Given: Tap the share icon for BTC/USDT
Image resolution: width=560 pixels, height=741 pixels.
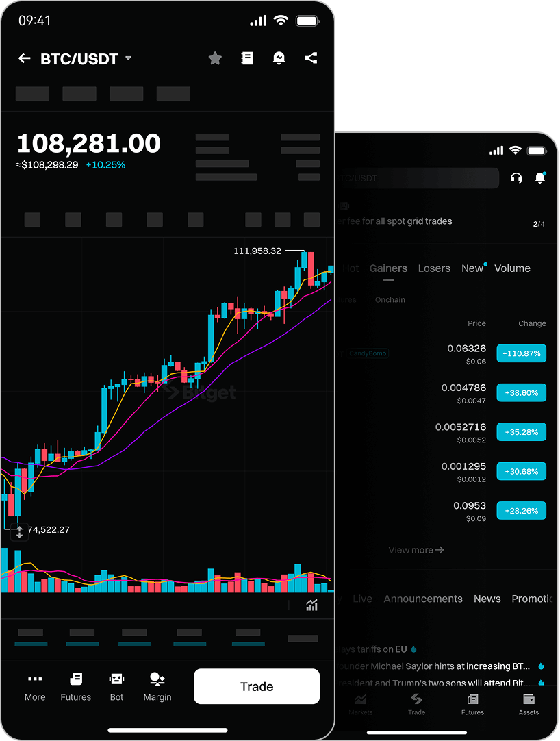Looking at the screenshot, I should tap(311, 58).
